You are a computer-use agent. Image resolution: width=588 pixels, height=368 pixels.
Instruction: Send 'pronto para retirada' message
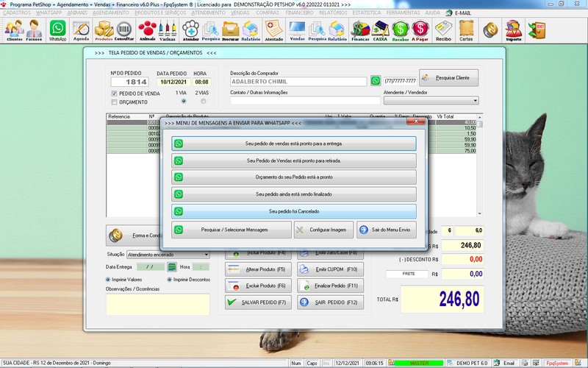(x=293, y=160)
